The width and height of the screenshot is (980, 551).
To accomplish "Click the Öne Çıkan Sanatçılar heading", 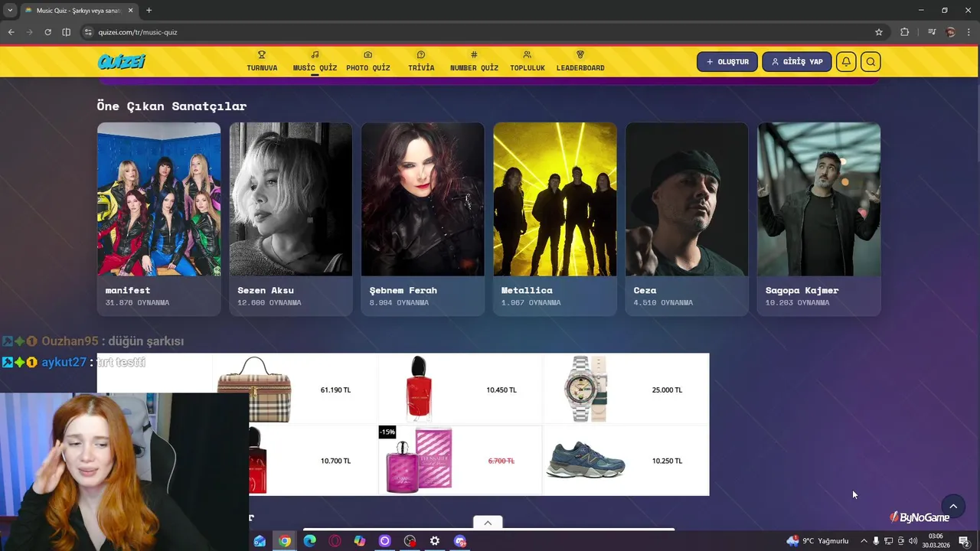I will pos(171,106).
